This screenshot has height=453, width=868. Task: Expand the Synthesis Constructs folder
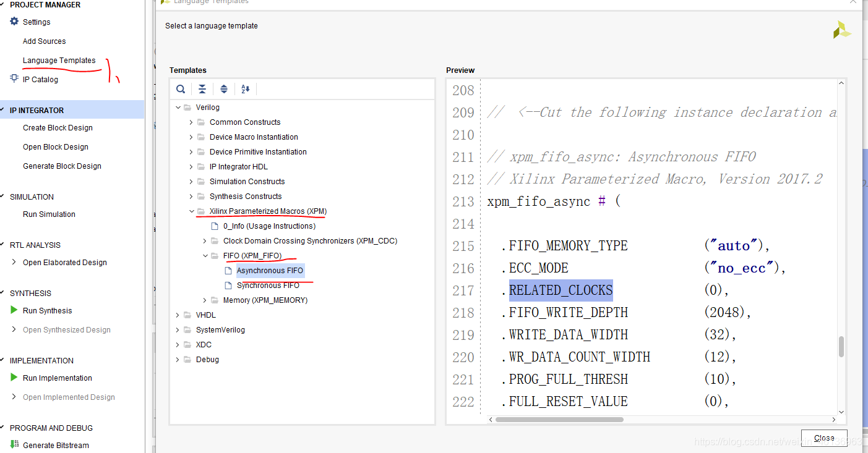point(191,197)
